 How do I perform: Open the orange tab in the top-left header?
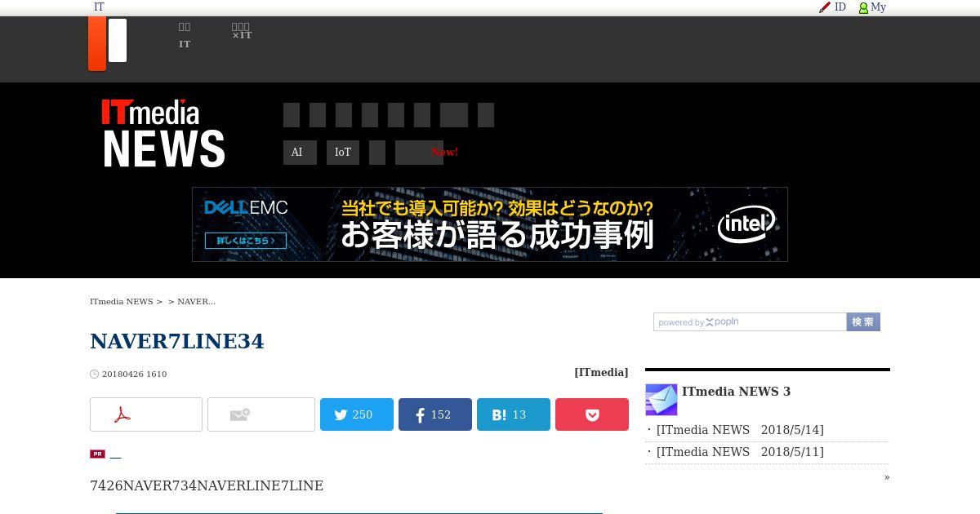97,43
